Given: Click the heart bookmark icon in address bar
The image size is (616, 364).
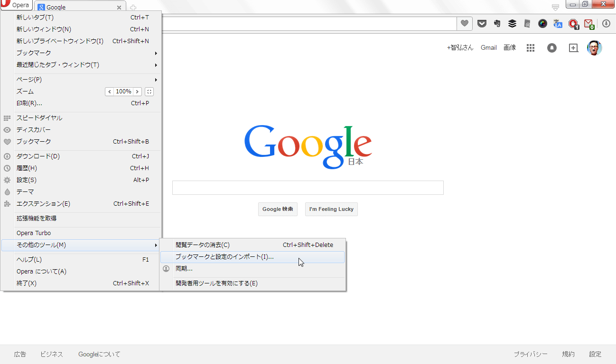Looking at the screenshot, I should click(x=465, y=23).
